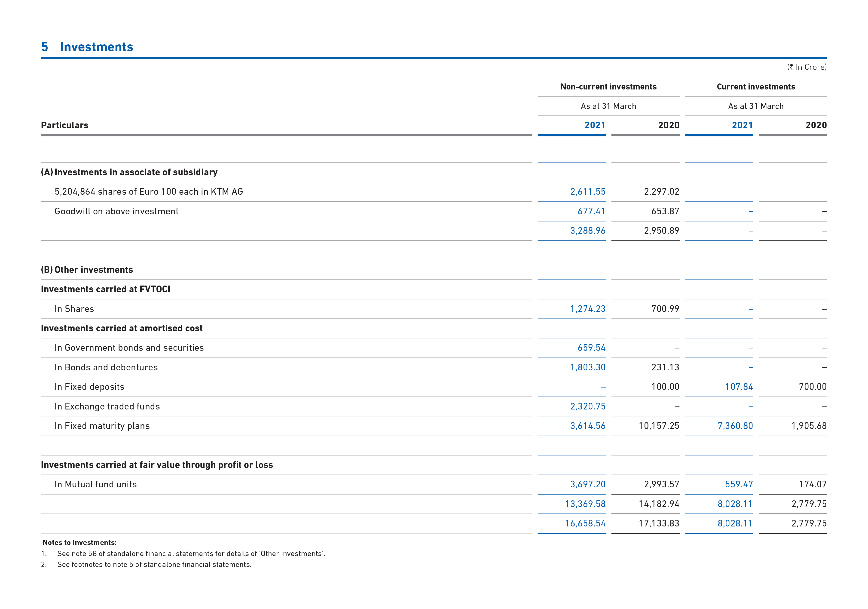Select 'In Fixed deposits' row label
Image resolution: width=868 pixels, height=609 pixels.
click(x=89, y=387)
